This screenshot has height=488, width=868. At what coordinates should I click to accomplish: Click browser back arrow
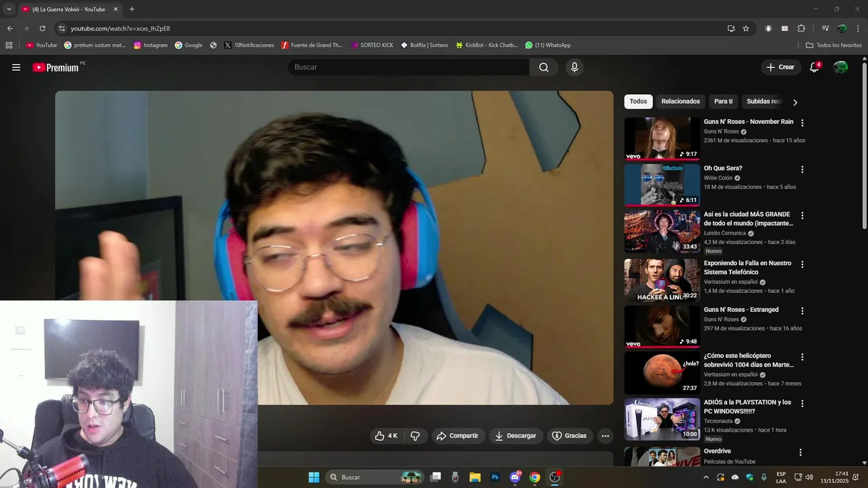(9, 28)
